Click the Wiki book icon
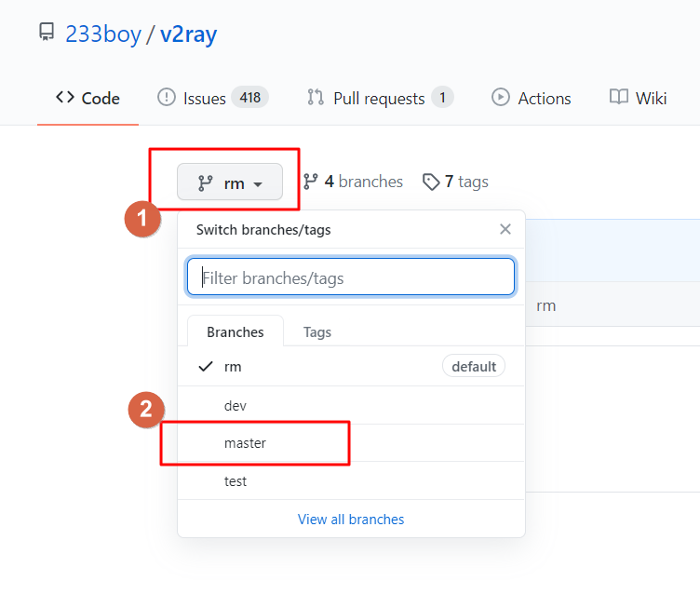Viewport: 700px width, 608px height. [x=618, y=97]
